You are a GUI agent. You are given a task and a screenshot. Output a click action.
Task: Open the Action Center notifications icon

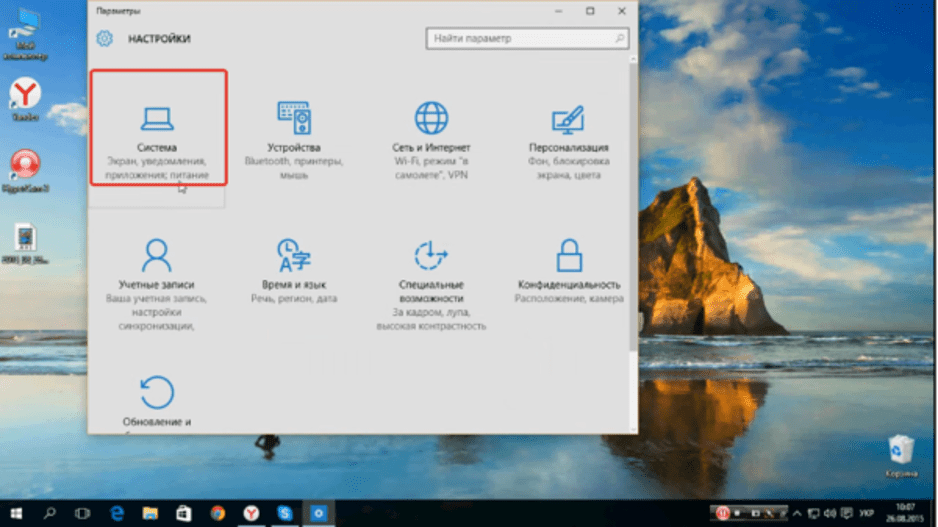click(846, 513)
